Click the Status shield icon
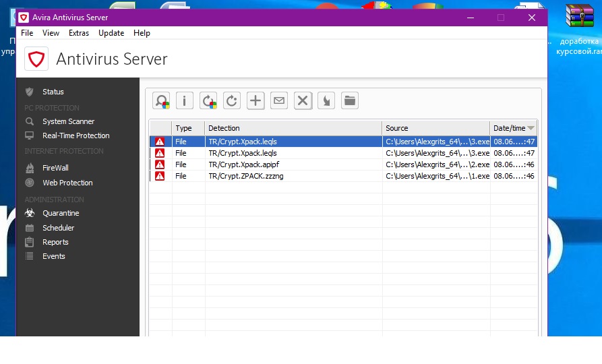602x364 pixels. 29,92
